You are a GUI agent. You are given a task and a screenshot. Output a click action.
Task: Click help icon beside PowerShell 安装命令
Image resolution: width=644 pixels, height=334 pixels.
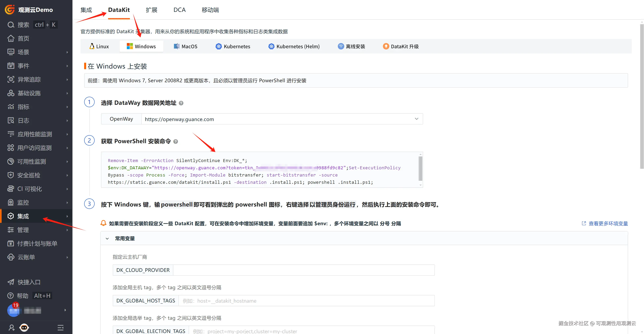point(176,142)
